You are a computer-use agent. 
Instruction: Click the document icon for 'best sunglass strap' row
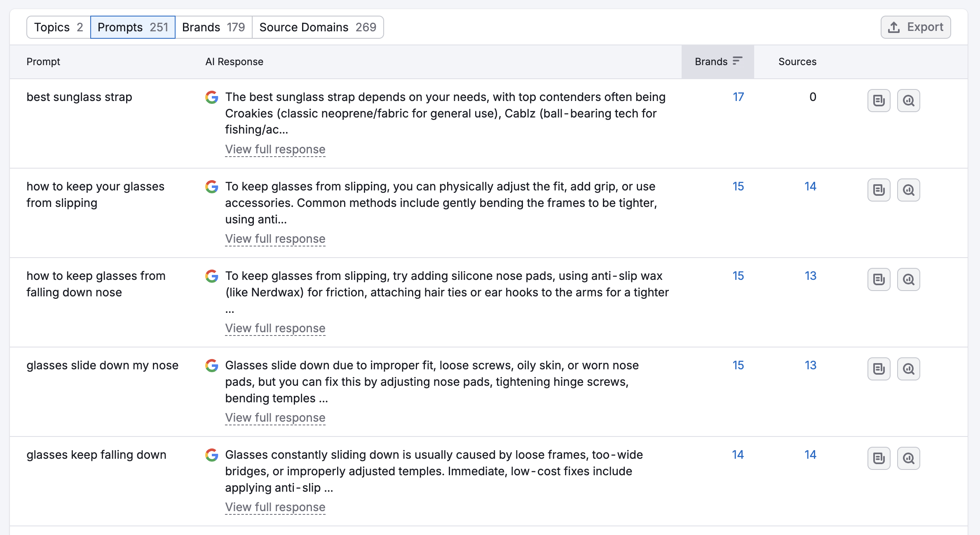[x=879, y=101]
